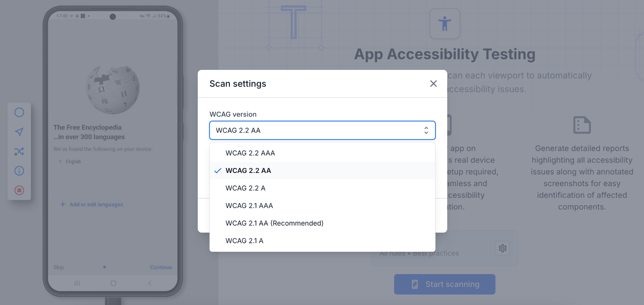Click the location arrow icon in sidebar
This screenshot has height=305, width=644.
19,132
